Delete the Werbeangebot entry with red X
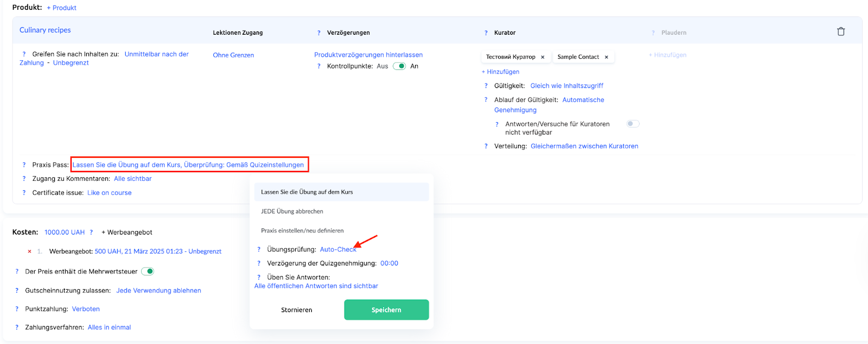Screen dimensions: 868x344 pyautogui.click(x=29, y=251)
